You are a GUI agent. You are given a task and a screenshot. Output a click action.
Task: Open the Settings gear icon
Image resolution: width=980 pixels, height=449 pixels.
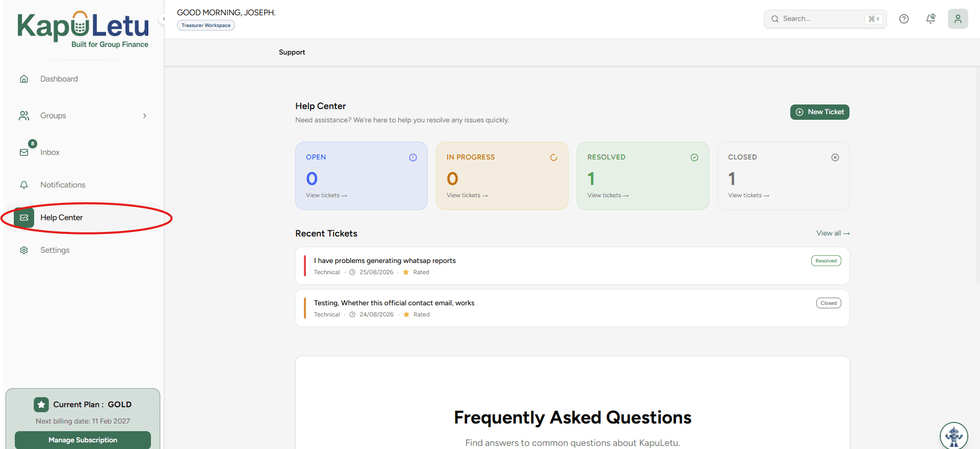(x=24, y=250)
